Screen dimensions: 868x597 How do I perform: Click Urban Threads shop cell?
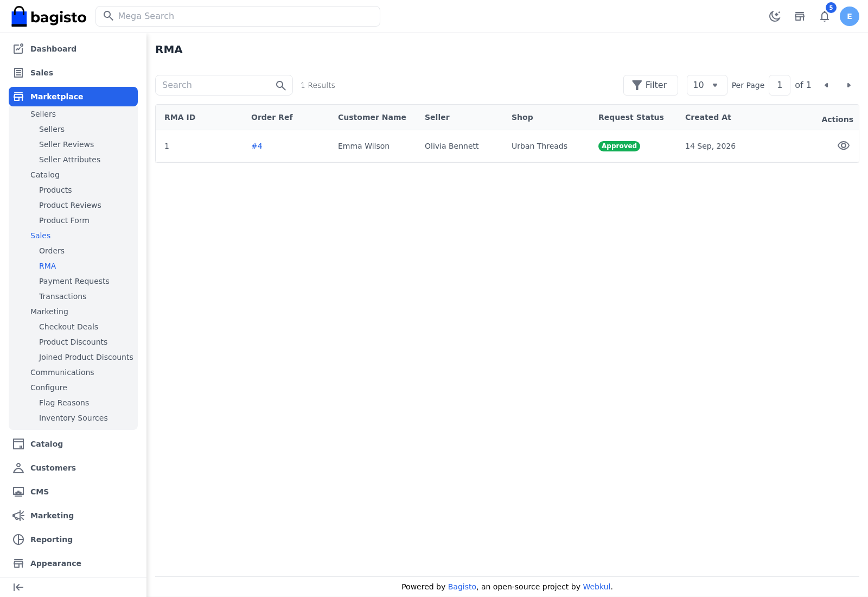pos(539,146)
